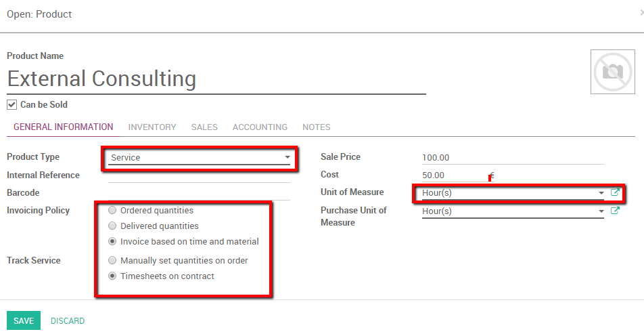Screen dimensions: 644x336
Task: Select Ordered quantities invoicing policy
Action: 112,210
